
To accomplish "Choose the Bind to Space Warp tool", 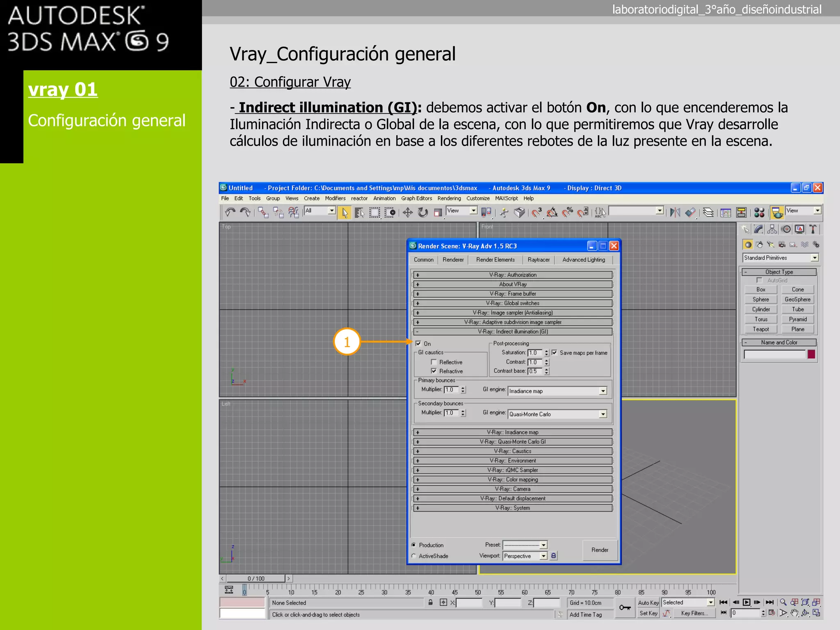I will tap(293, 212).
